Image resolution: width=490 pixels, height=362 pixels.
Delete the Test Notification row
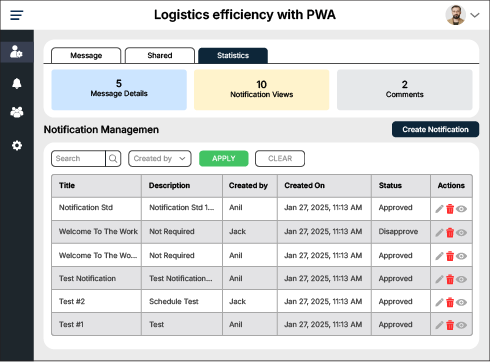(450, 279)
